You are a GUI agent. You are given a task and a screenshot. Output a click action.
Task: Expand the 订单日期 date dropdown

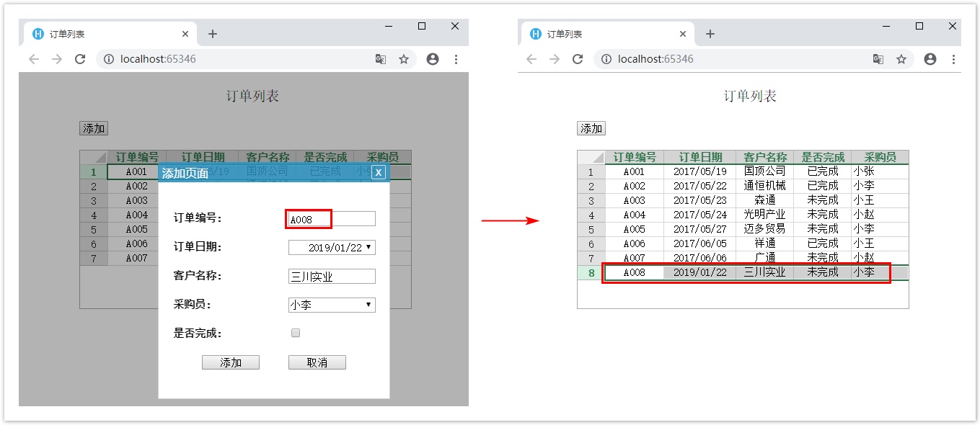click(x=369, y=247)
